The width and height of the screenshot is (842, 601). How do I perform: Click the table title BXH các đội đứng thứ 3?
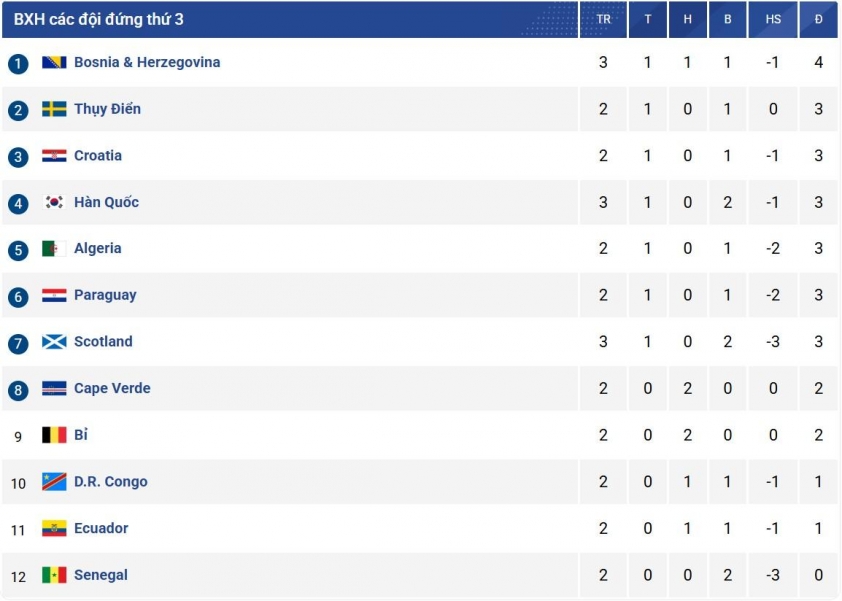99,19
